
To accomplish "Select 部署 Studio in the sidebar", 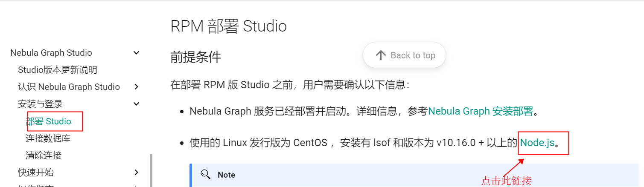I will pyautogui.click(x=48, y=121).
